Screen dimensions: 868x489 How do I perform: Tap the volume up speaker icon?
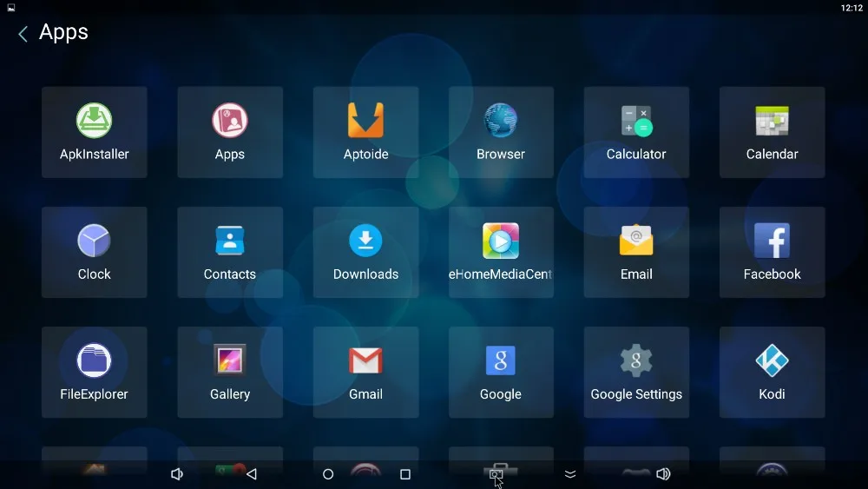(x=663, y=474)
